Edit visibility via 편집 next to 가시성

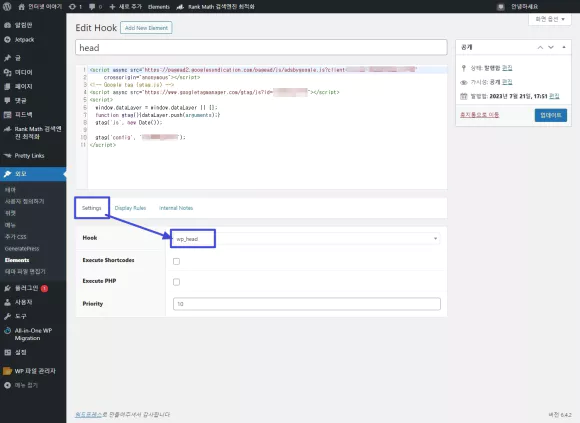(x=507, y=82)
